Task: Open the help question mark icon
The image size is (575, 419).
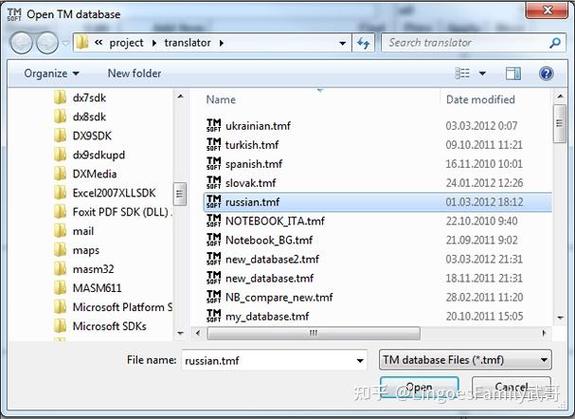Action: click(546, 73)
